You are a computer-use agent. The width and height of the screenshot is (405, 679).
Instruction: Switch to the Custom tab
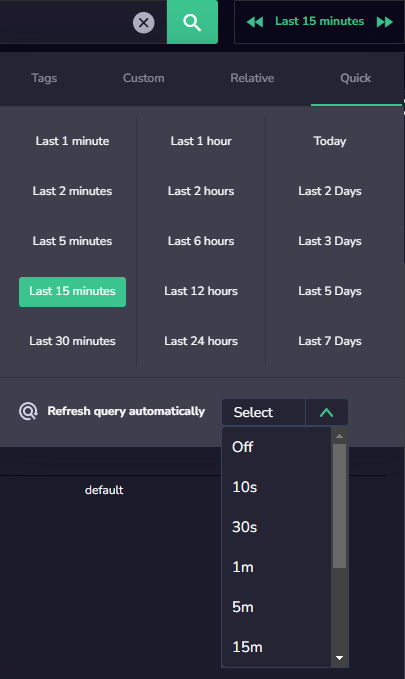[x=143, y=78]
